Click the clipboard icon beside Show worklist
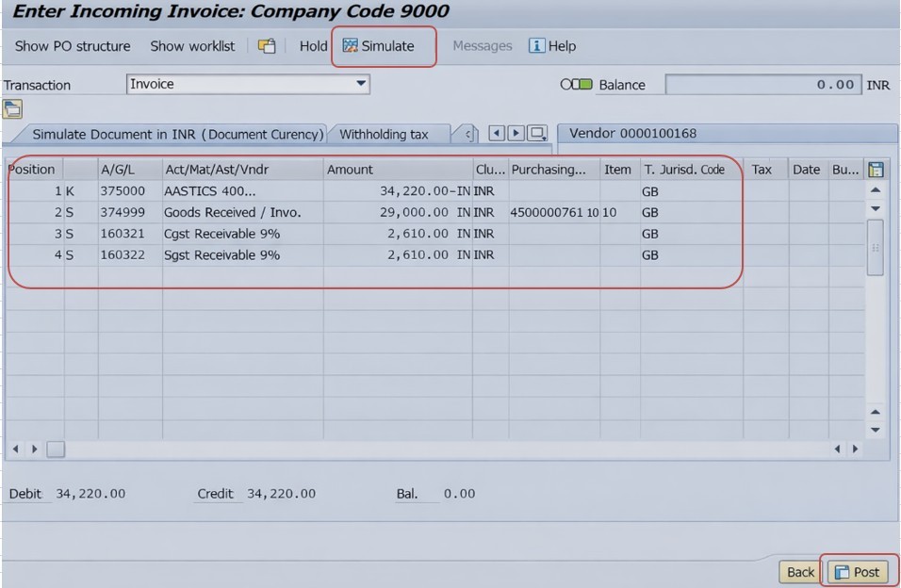Image resolution: width=901 pixels, height=588 pixels. 268,46
